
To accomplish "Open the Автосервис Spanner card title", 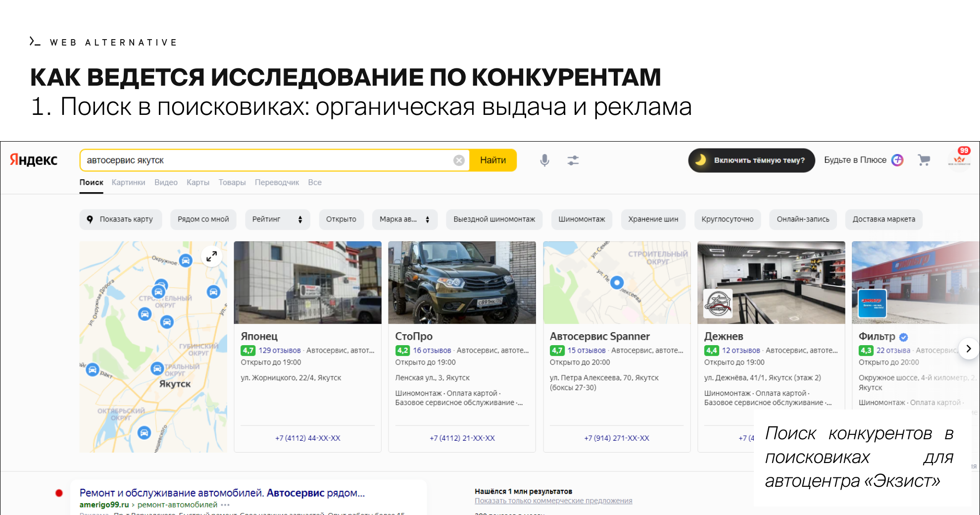I will [x=600, y=337].
